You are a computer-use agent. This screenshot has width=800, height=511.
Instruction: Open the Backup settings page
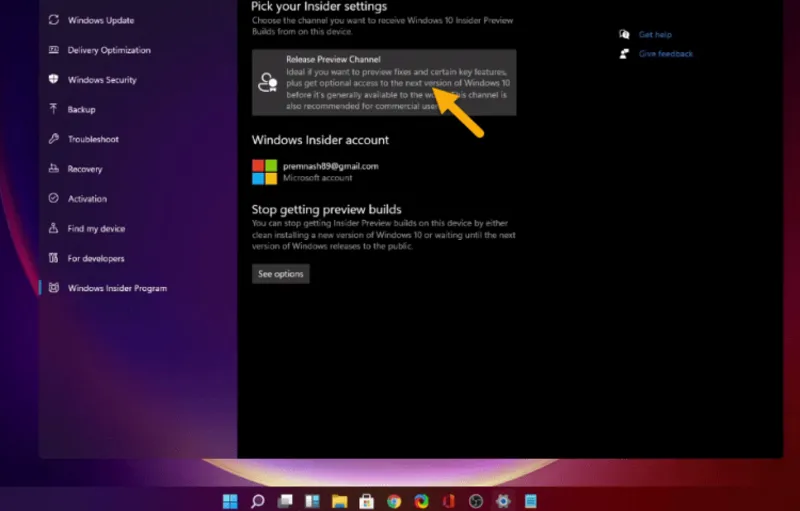point(81,109)
